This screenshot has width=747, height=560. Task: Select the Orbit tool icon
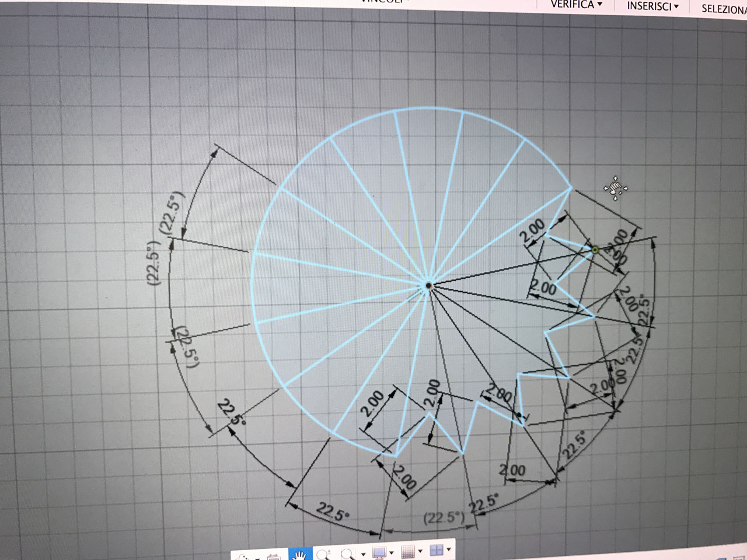(243, 556)
